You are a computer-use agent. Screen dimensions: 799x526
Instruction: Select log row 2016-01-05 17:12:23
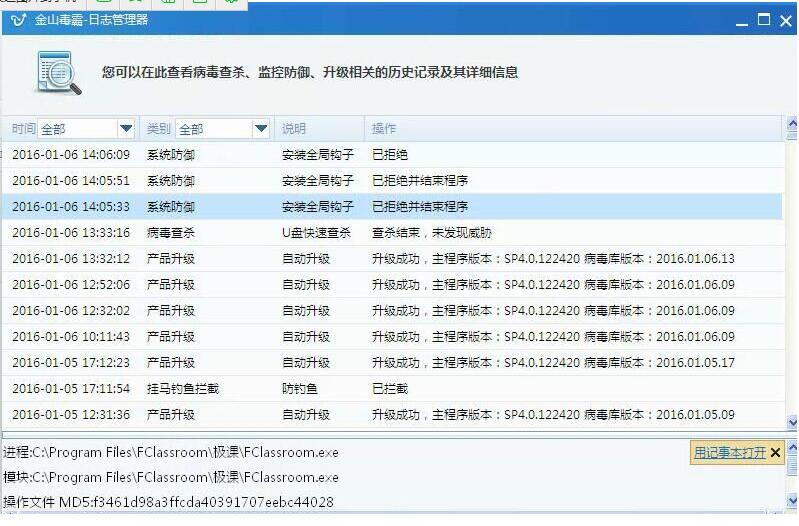[x=392, y=362]
